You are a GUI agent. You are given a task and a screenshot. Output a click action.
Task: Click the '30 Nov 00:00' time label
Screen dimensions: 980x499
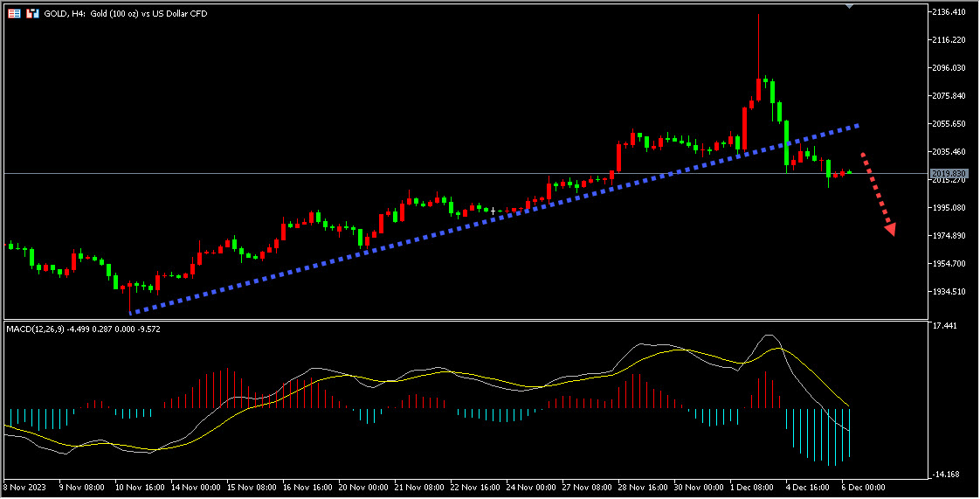(x=699, y=487)
